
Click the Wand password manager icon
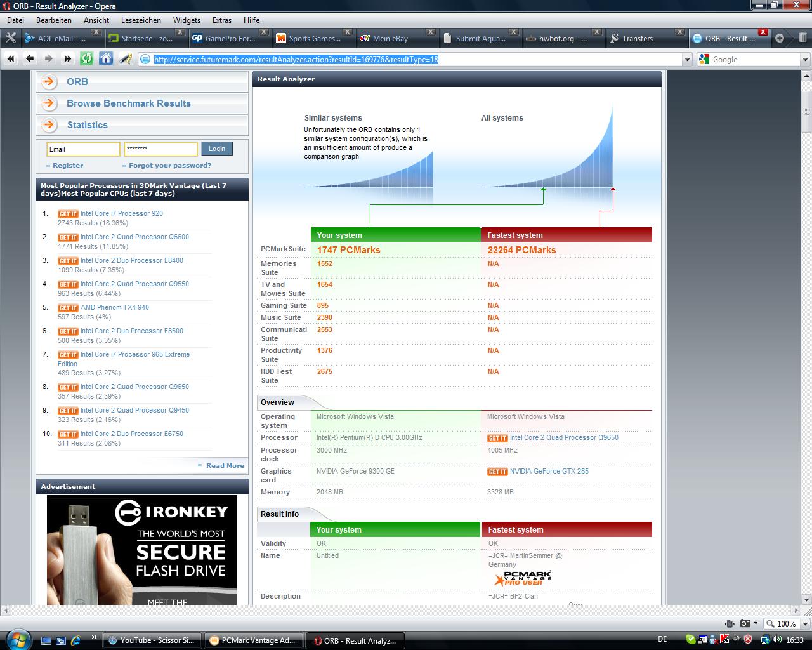(126, 59)
